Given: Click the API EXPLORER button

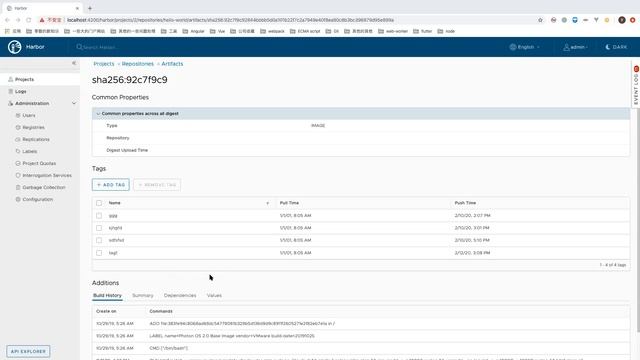Looking at the screenshot, I should click(x=28, y=351).
